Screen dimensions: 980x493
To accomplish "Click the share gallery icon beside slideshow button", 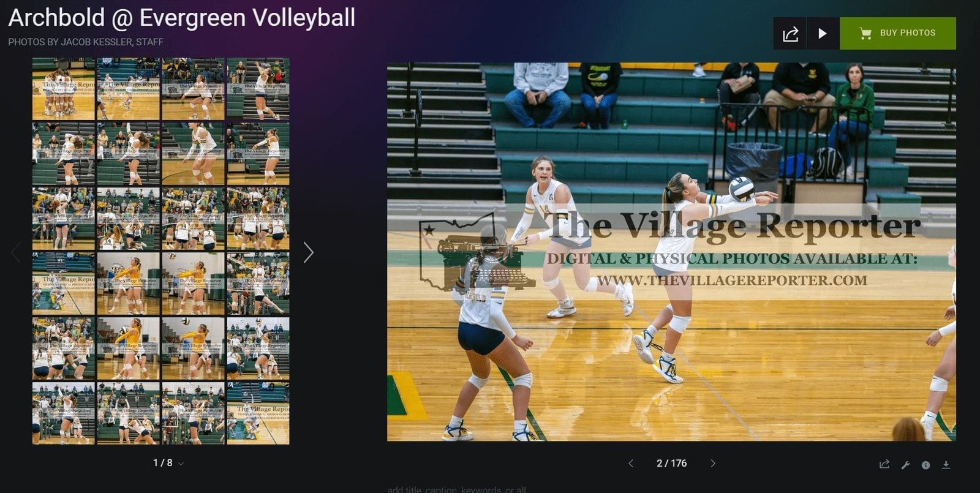I will pos(790,34).
